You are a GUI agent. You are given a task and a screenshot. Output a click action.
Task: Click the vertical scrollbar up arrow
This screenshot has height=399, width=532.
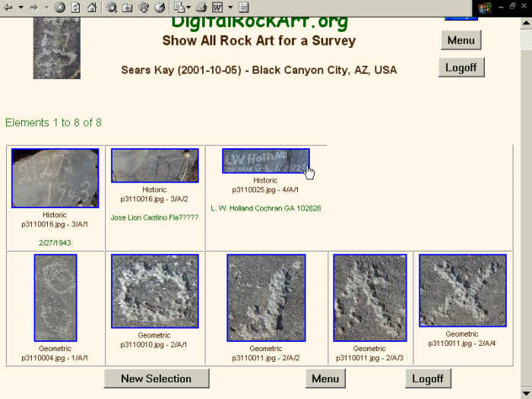[x=525, y=24]
